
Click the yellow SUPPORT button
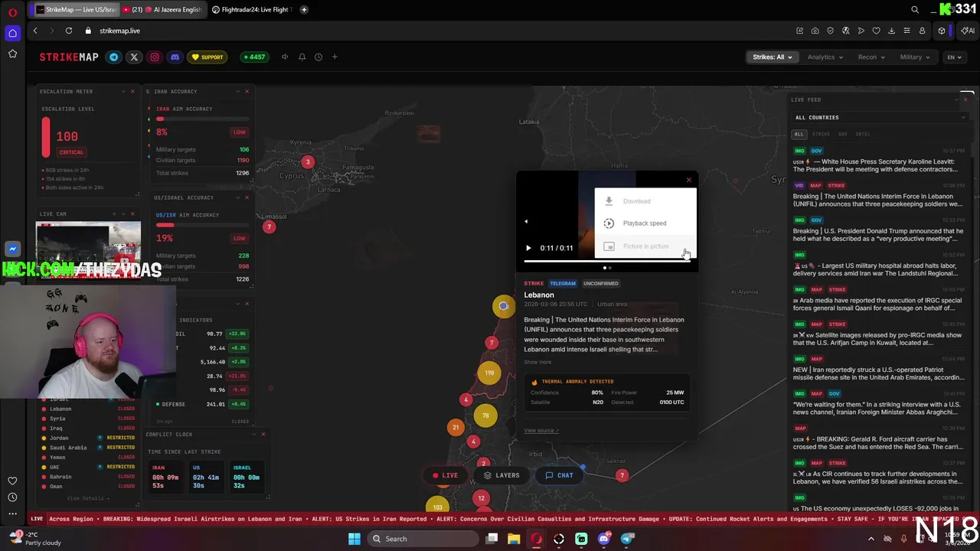click(x=207, y=57)
